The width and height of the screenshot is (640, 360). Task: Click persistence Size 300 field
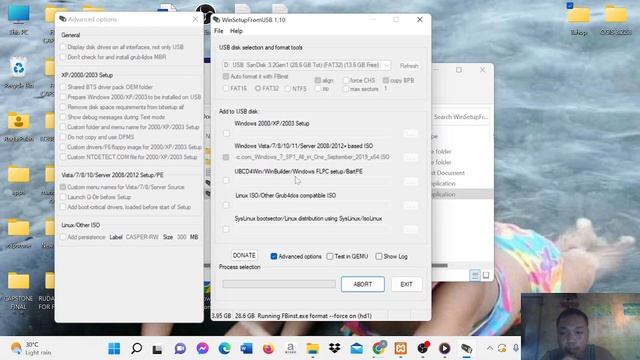tap(182, 237)
